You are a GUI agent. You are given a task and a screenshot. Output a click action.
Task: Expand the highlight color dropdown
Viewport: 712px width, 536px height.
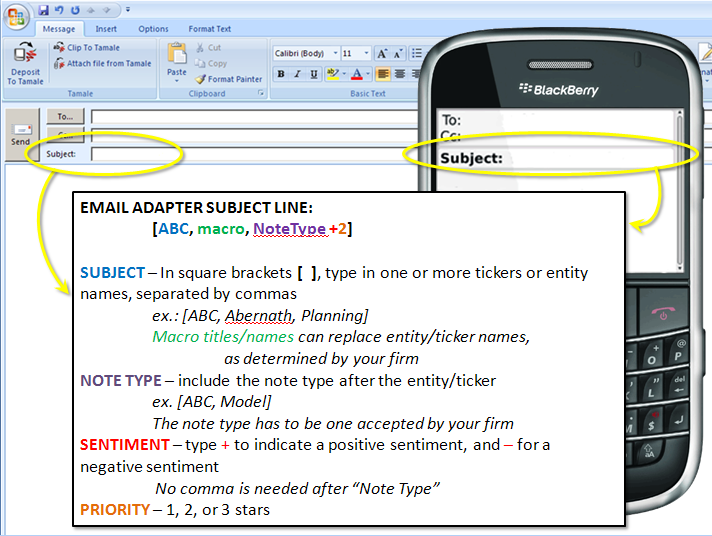pos(344,74)
